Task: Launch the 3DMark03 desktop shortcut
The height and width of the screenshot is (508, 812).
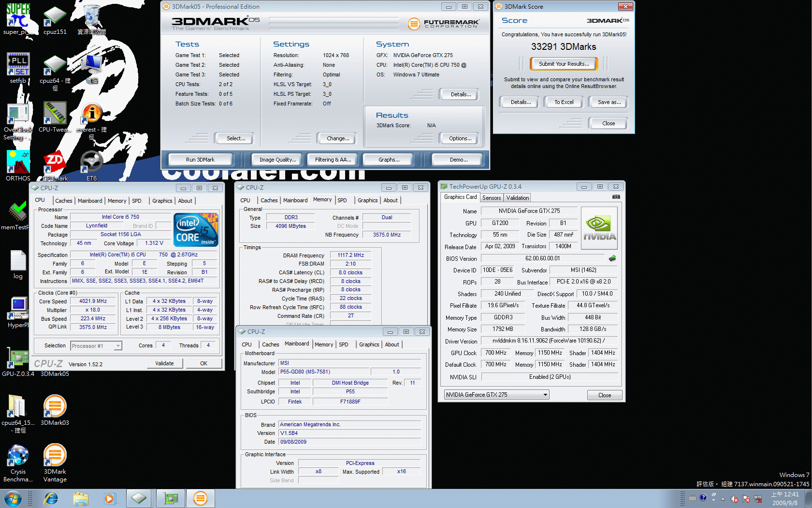Action: point(55,409)
